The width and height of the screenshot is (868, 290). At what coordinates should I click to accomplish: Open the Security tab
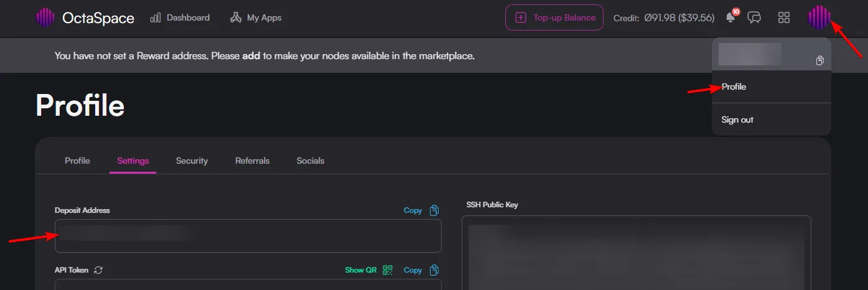click(x=192, y=161)
